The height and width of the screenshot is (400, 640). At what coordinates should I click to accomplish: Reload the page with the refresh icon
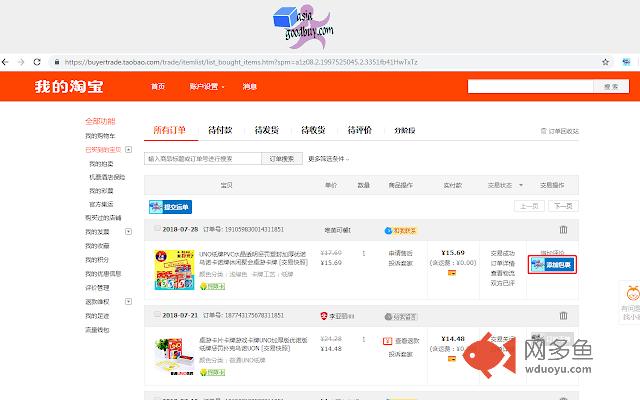tap(37, 62)
